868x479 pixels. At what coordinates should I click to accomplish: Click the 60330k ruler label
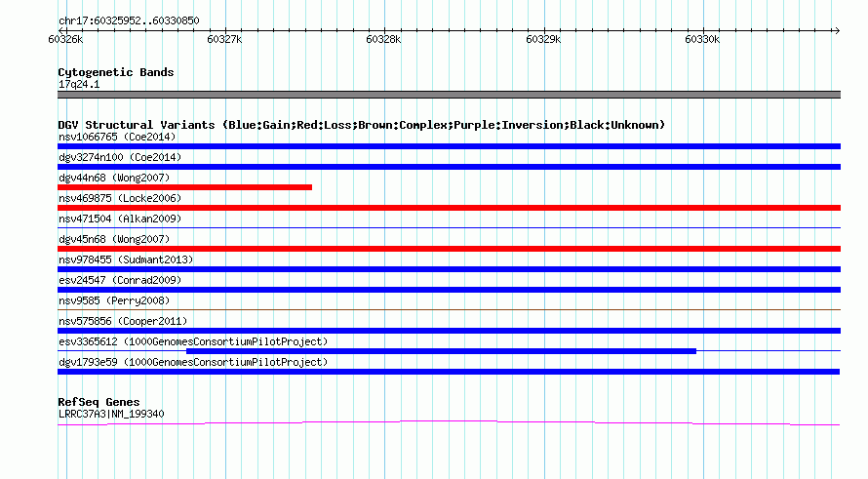coord(702,39)
